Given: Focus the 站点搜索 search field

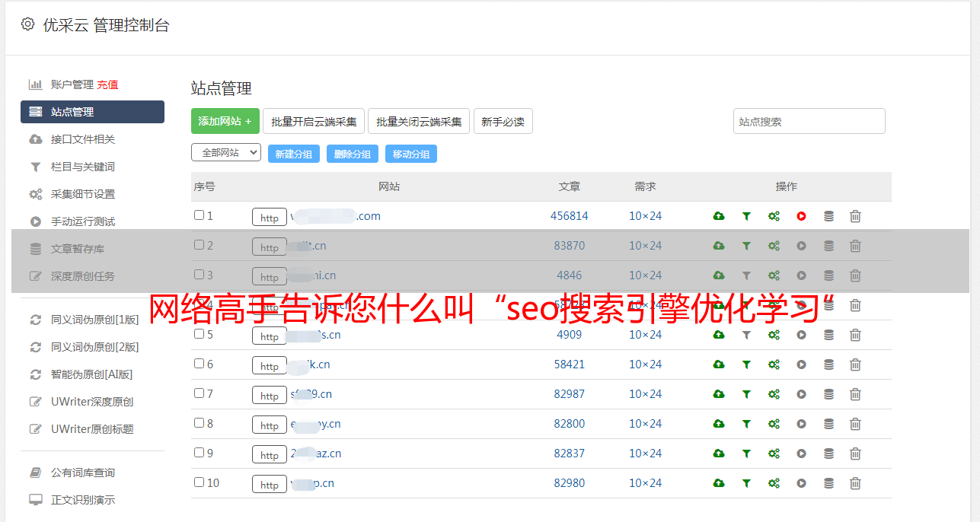Looking at the screenshot, I should (x=809, y=121).
